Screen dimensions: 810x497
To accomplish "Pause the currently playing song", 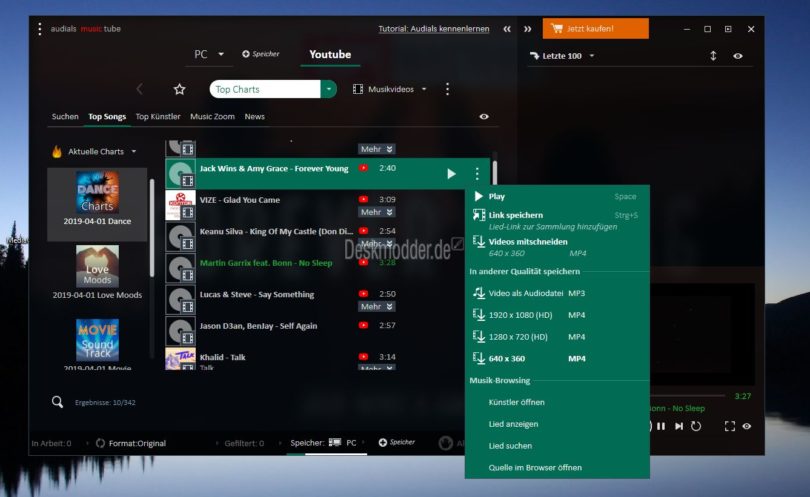I will pos(660,426).
